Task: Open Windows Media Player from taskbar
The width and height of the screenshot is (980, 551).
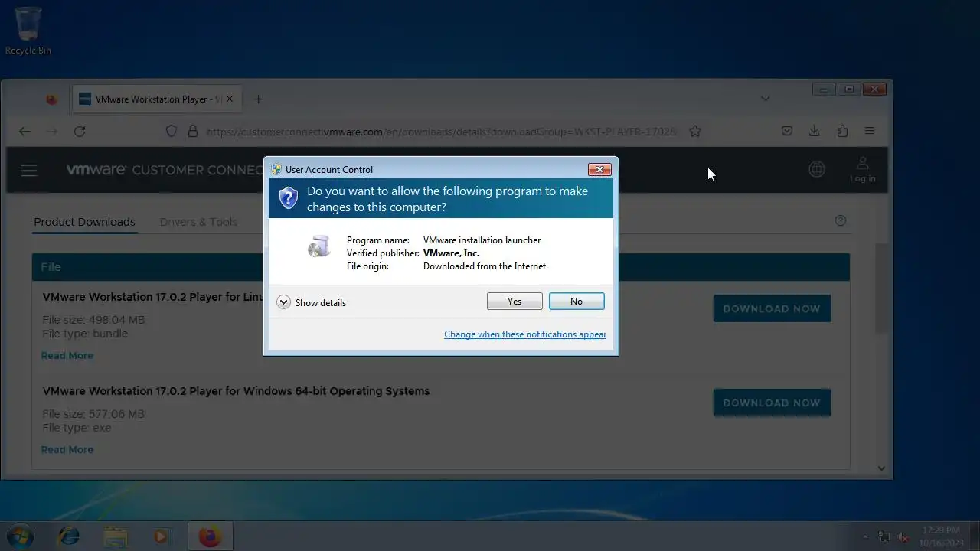Action: coord(161,536)
